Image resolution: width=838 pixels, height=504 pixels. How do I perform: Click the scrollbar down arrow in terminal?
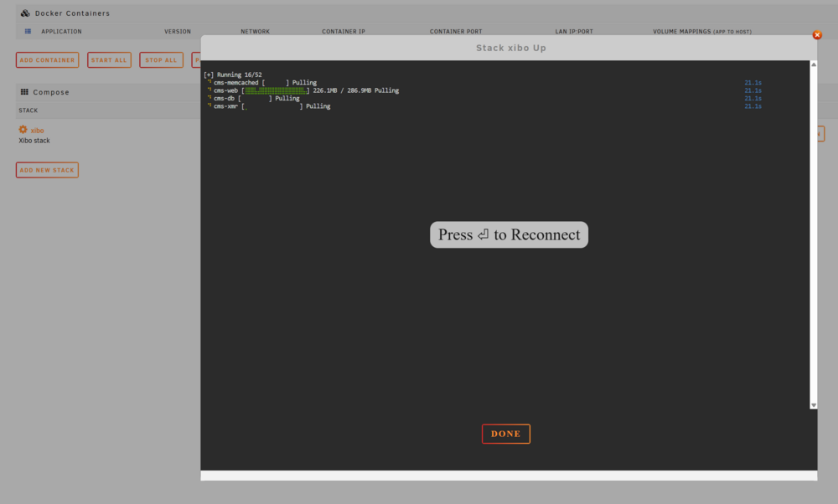[814, 405]
